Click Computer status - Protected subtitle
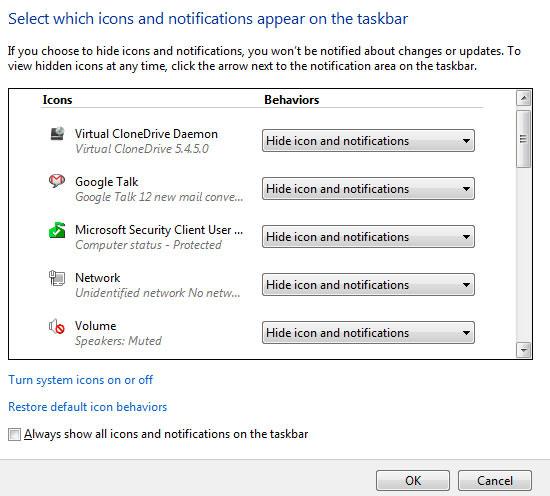Image resolution: width=550 pixels, height=496 pixels. click(148, 245)
